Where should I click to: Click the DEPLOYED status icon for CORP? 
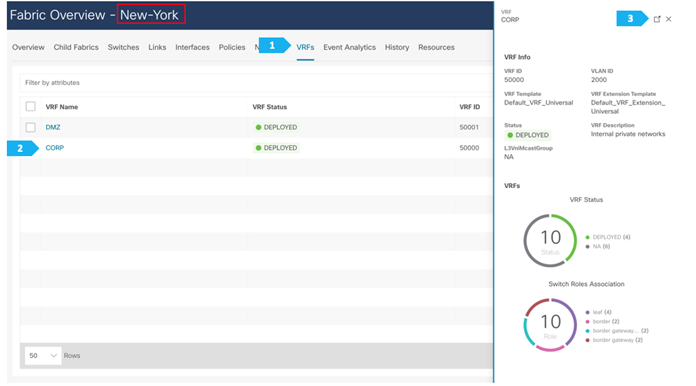[258, 148]
